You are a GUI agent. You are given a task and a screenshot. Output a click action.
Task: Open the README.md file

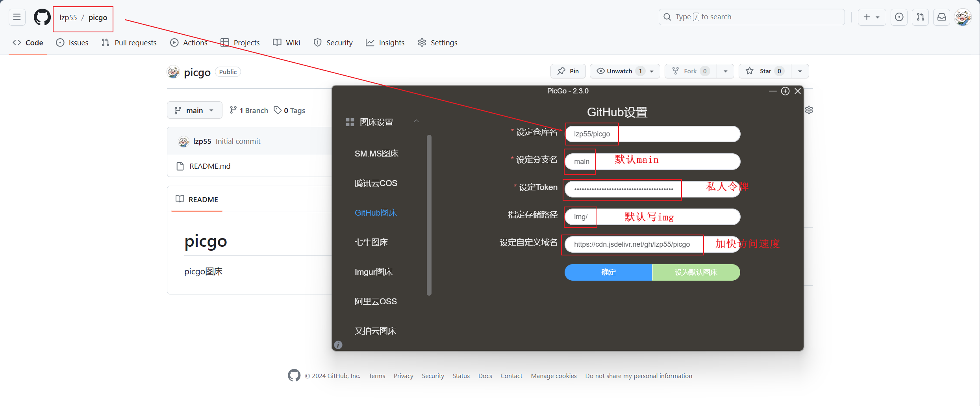point(210,166)
